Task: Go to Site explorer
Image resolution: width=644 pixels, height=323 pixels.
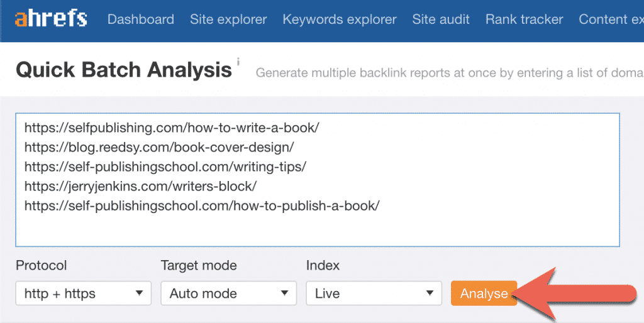Action: (x=228, y=19)
